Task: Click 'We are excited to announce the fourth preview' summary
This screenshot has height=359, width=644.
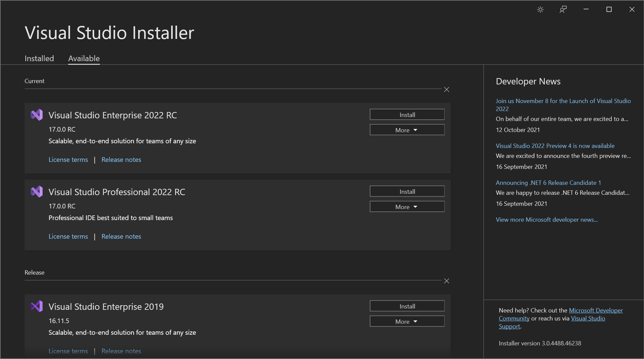Action: click(x=563, y=156)
